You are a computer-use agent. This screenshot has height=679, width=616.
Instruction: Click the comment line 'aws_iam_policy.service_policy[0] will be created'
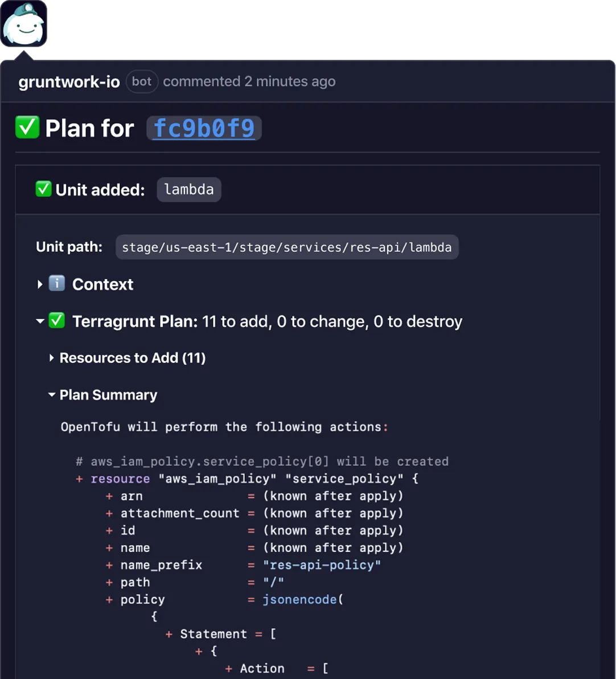262,461
